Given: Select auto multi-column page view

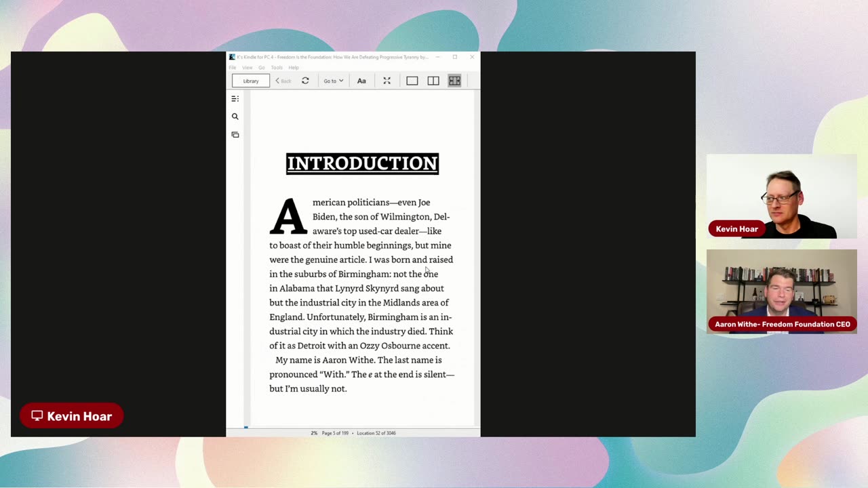Looking at the screenshot, I should [x=454, y=81].
